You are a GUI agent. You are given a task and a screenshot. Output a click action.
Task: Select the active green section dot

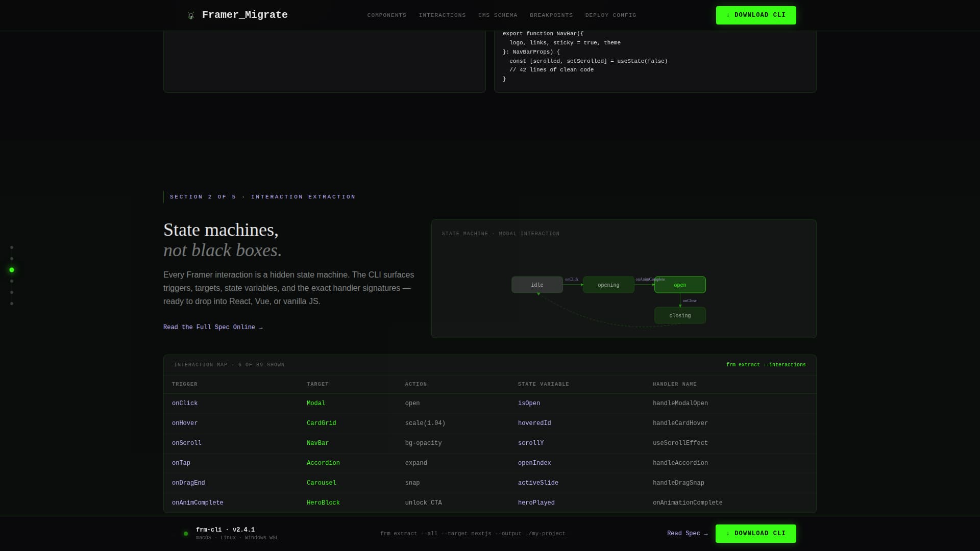(12, 270)
